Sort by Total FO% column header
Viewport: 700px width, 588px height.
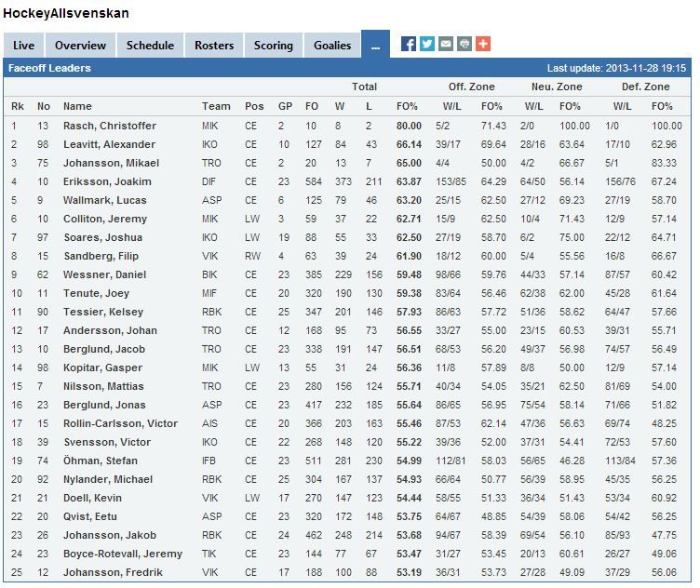[409, 106]
